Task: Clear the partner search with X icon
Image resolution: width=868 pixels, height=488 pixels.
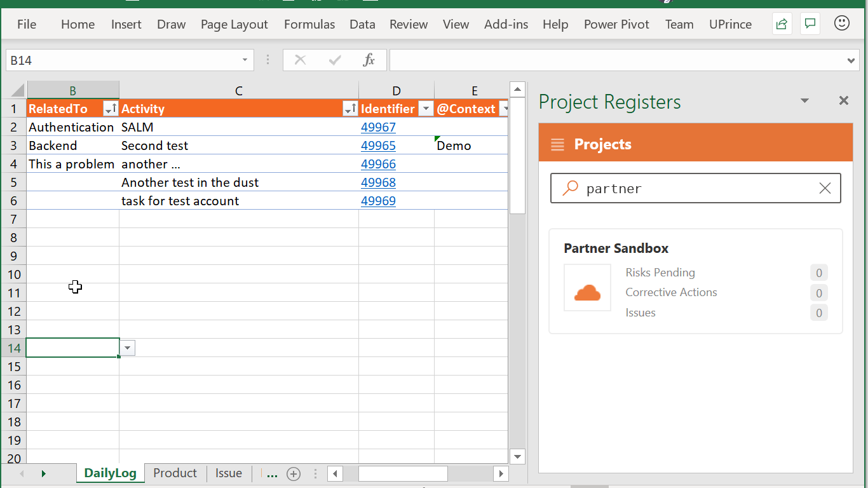Action: click(825, 188)
